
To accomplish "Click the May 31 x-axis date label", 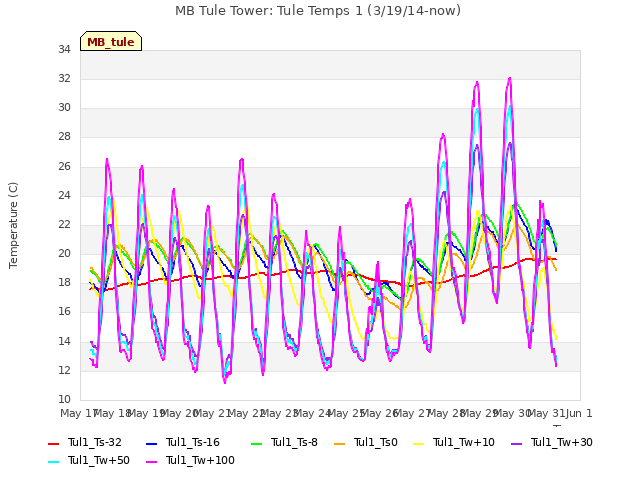I will 547,413.
